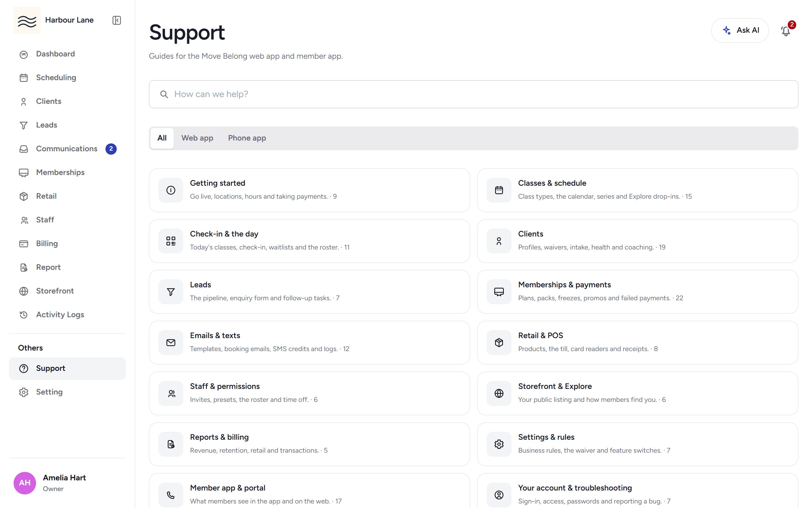Click the Reports & billing document icon

click(x=171, y=444)
